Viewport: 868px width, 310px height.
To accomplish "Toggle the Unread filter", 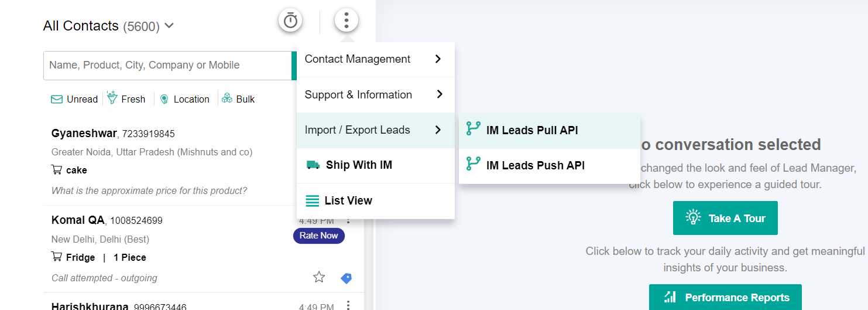I will (x=74, y=99).
